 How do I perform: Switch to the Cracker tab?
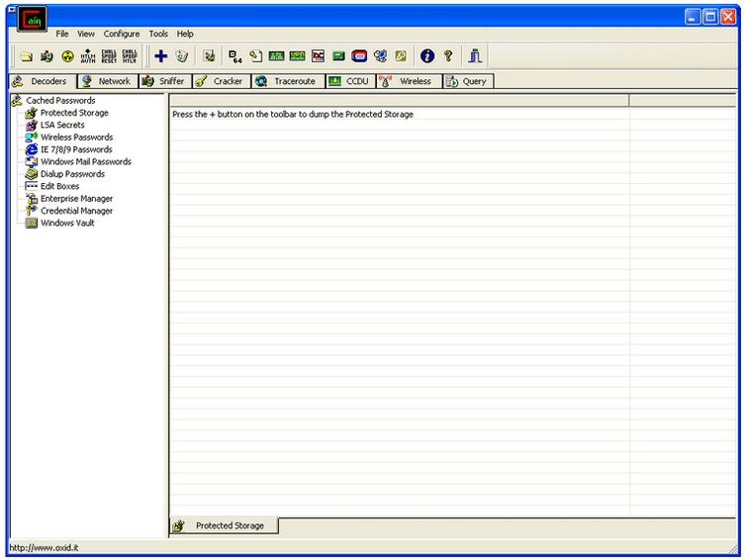[222, 81]
